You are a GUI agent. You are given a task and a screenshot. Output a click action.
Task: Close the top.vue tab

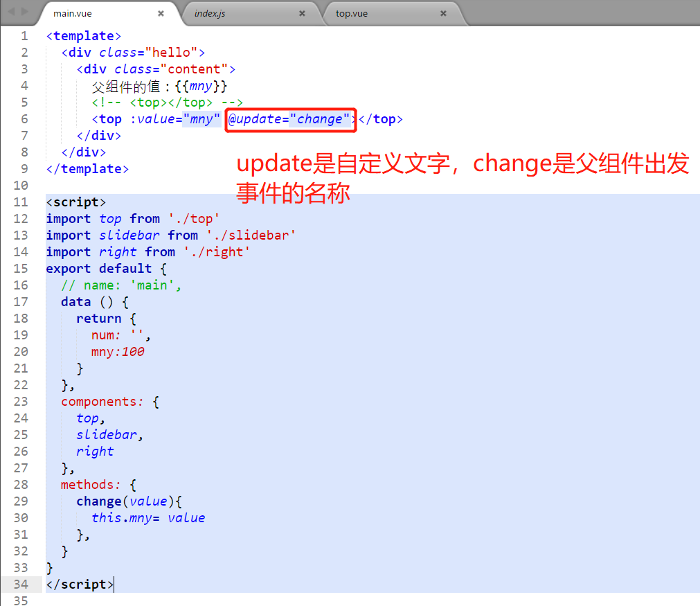443,13
